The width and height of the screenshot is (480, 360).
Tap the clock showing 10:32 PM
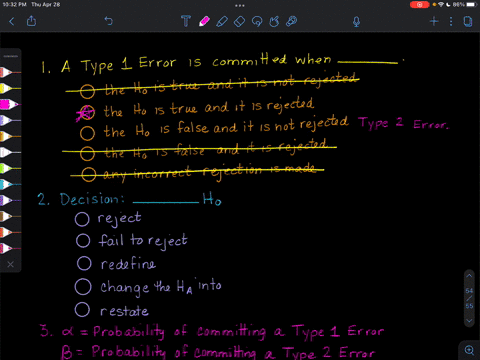[14, 4]
